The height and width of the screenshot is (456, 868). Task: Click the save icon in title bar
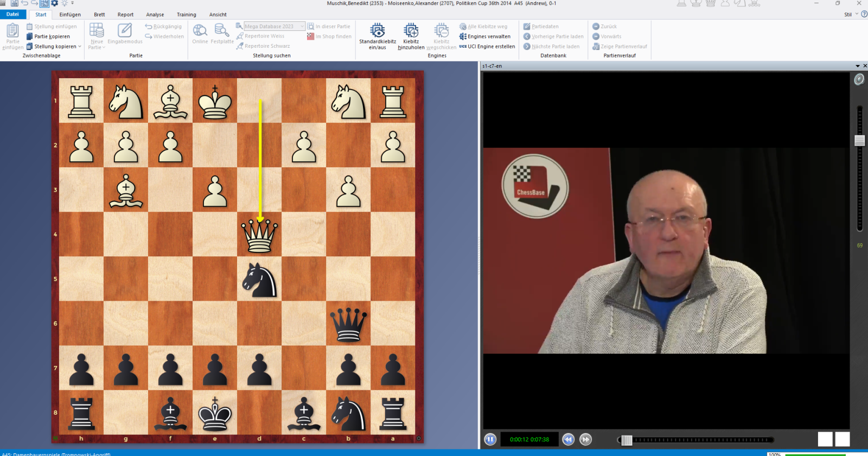(15, 3)
